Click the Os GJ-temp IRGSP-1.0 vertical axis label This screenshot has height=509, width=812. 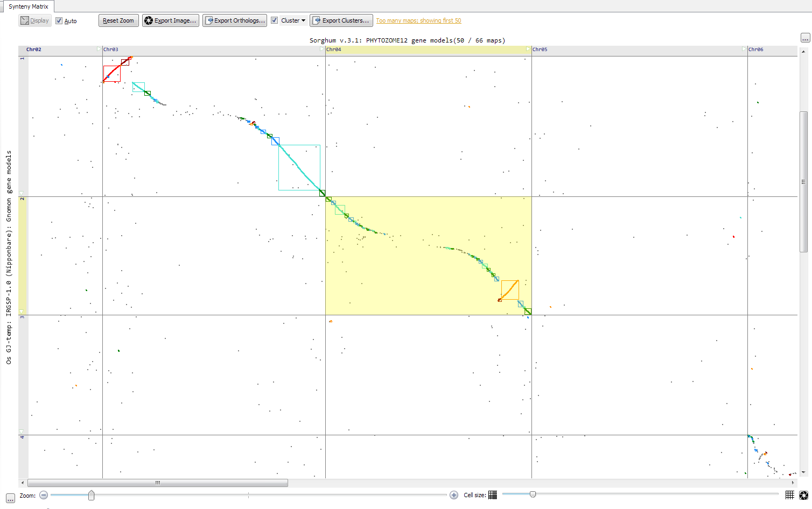pos(9,257)
